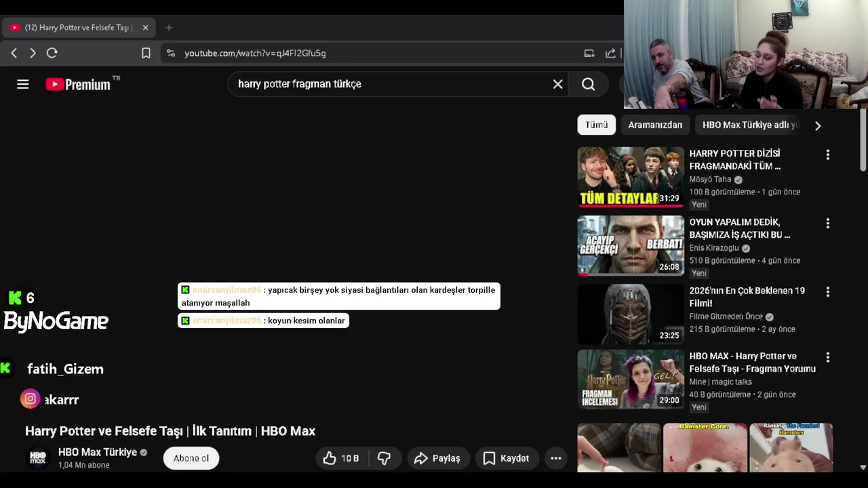Open channel Mine | magic talks
This screenshot has width=868, height=488.
(x=720, y=382)
